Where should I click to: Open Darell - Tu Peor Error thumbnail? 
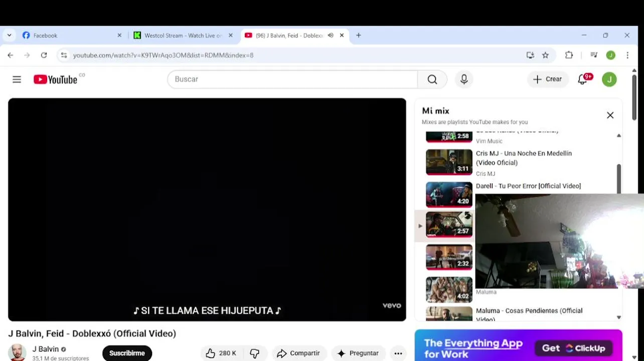click(449, 195)
